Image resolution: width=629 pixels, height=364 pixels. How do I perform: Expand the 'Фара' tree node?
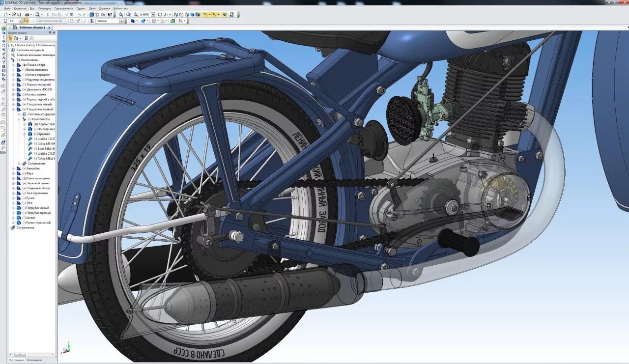point(13,173)
